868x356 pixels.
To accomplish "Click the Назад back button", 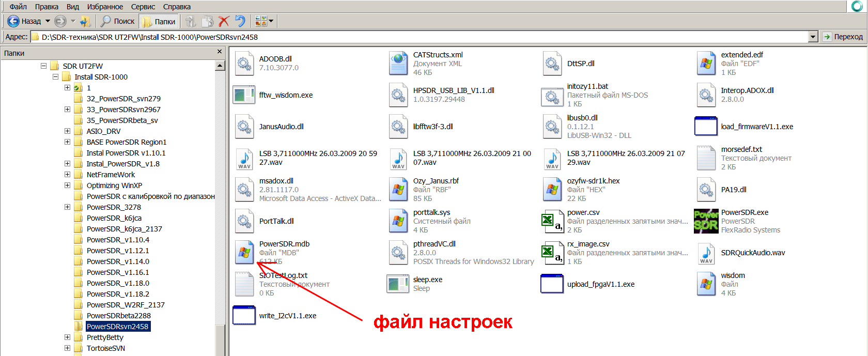I will (25, 21).
